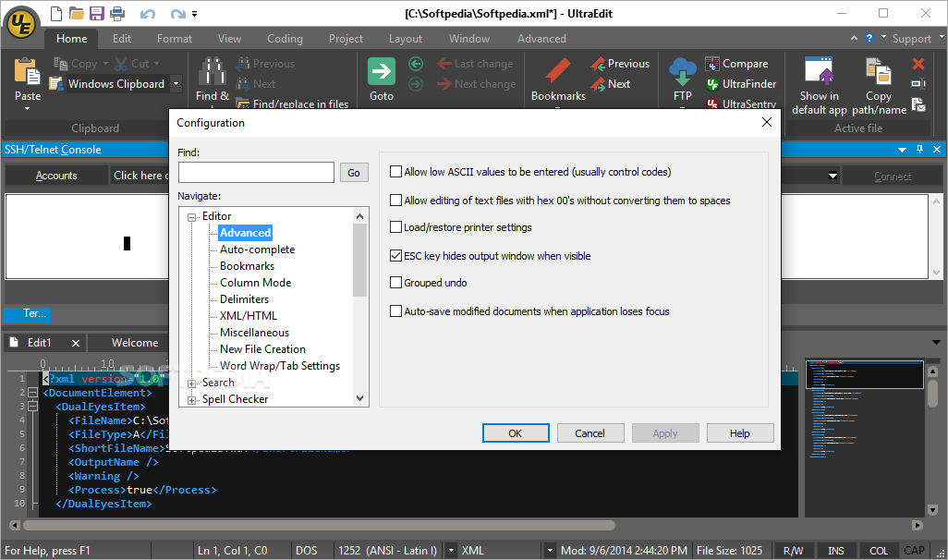This screenshot has width=948, height=560.
Task: Click the Find input field in Configuration
Action: click(x=256, y=173)
